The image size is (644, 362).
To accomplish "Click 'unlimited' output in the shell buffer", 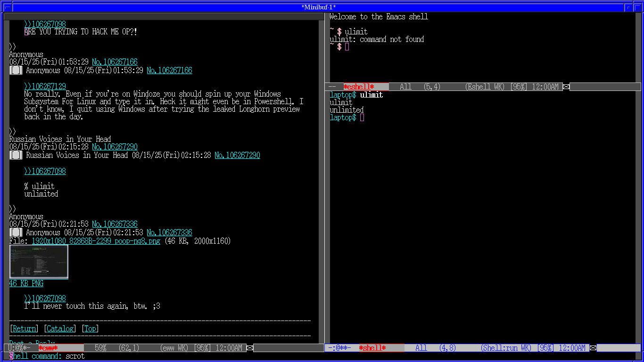I will click(x=347, y=110).
